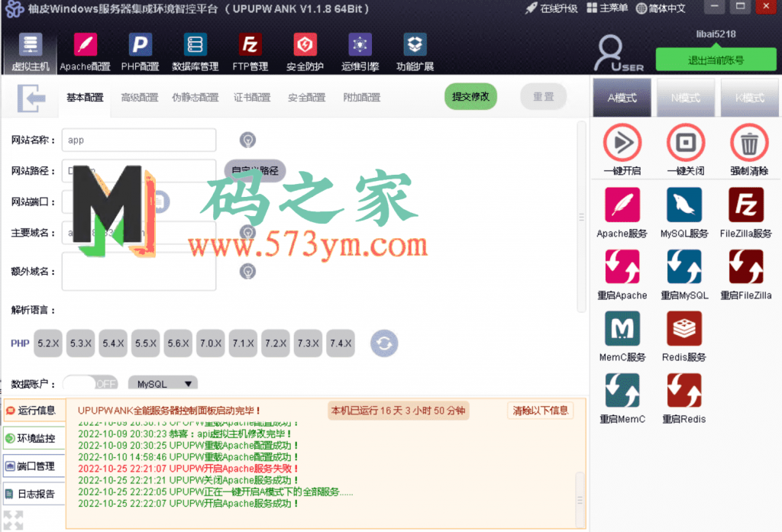Switch to the 证书配置 tab
Image resolution: width=782 pixels, height=532 pixels.
[x=252, y=97]
